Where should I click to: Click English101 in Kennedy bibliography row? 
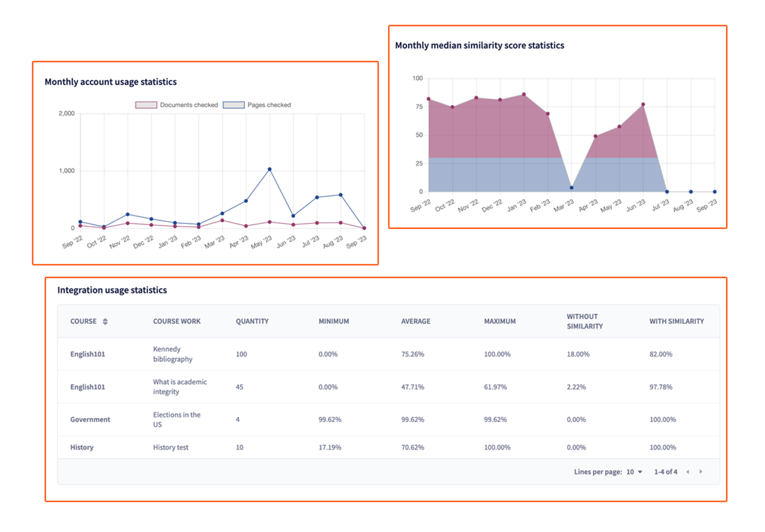click(x=87, y=354)
